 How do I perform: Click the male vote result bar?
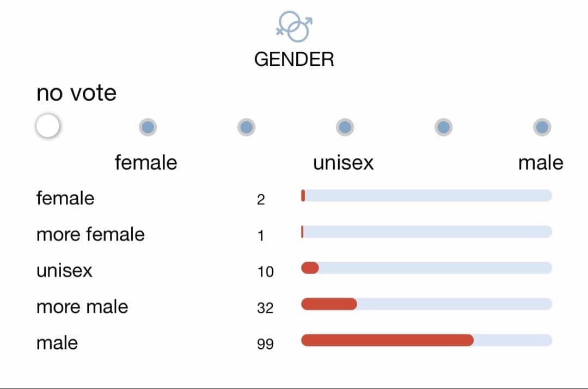pos(426,340)
